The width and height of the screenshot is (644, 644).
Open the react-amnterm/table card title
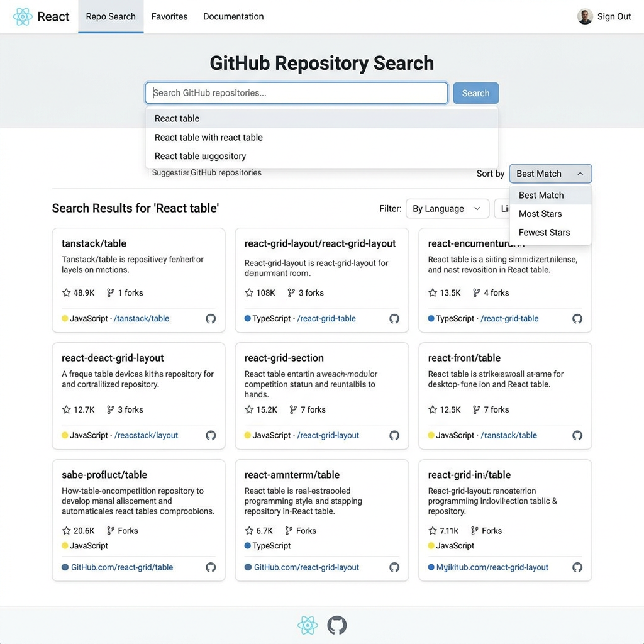(292, 475)
